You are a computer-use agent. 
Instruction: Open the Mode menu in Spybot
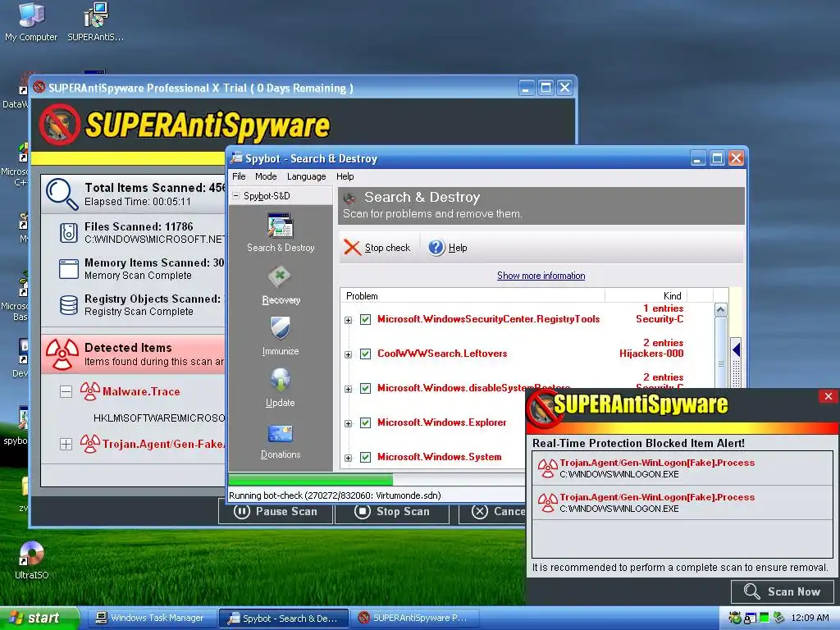(266, 176)
